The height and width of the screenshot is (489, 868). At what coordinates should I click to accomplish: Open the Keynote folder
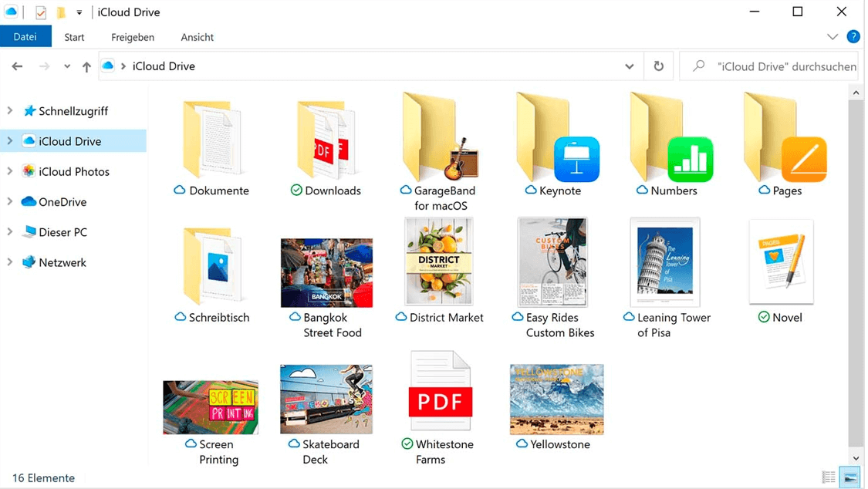click(554, 139)
